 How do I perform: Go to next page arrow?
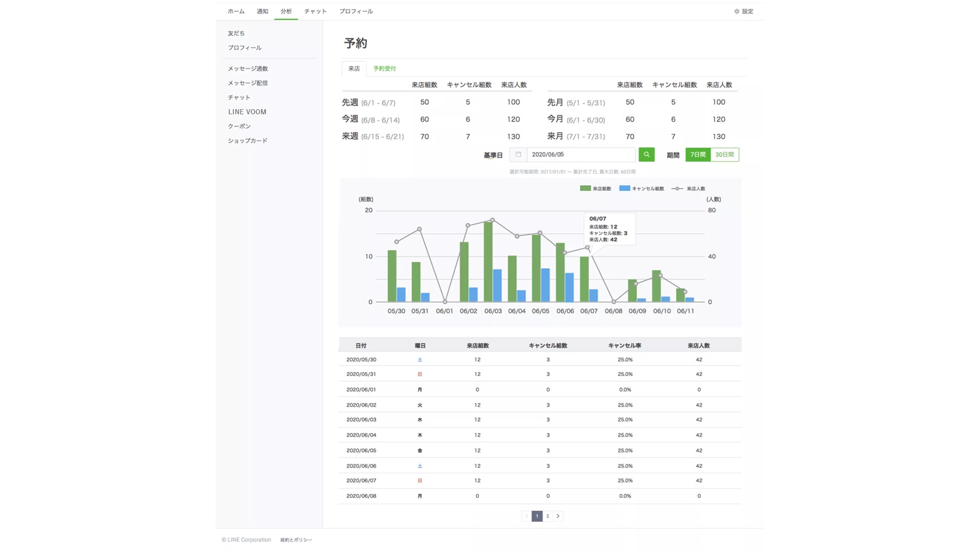pos(558,516)
